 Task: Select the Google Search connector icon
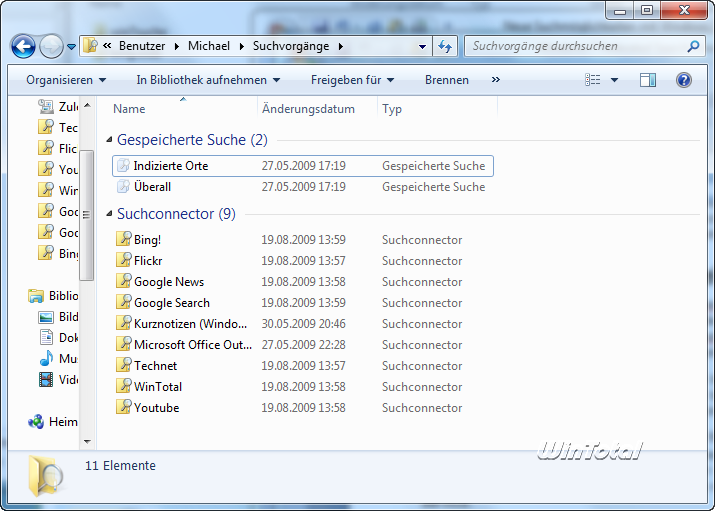click(123, 302)
